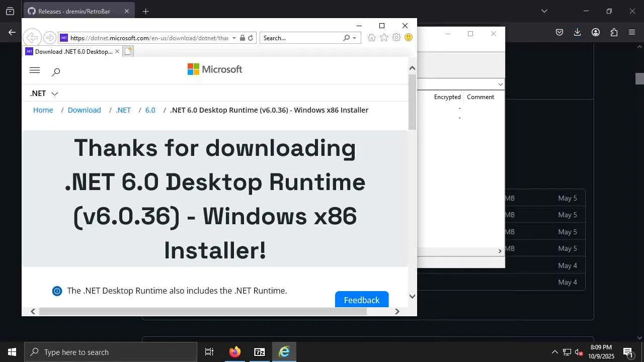This screenshot has height=362, width=644.
Task: Go back in Internet Explorer
Action: click(32, 38)
